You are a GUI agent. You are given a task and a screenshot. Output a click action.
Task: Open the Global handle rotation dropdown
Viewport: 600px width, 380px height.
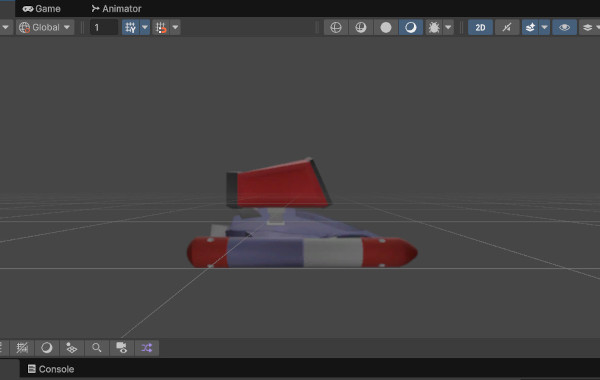[45, 28]
